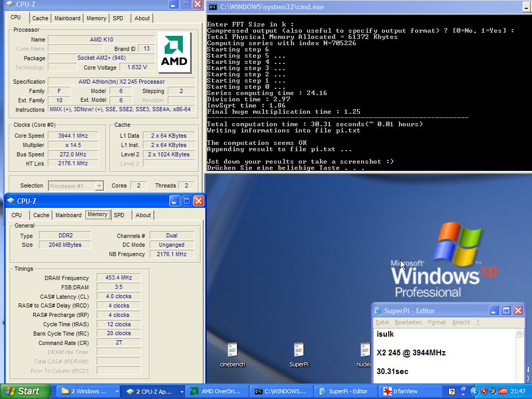Viewport: 532px width, 399px height.
Task: Click the Windows Start button
Action: 24,392
